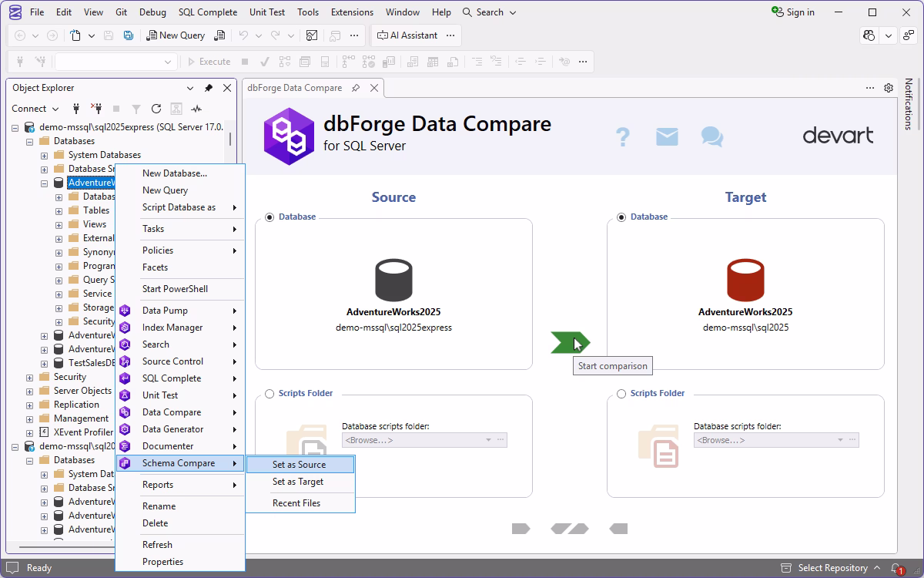Click the copy source to target arrow icon

point(521,529)
